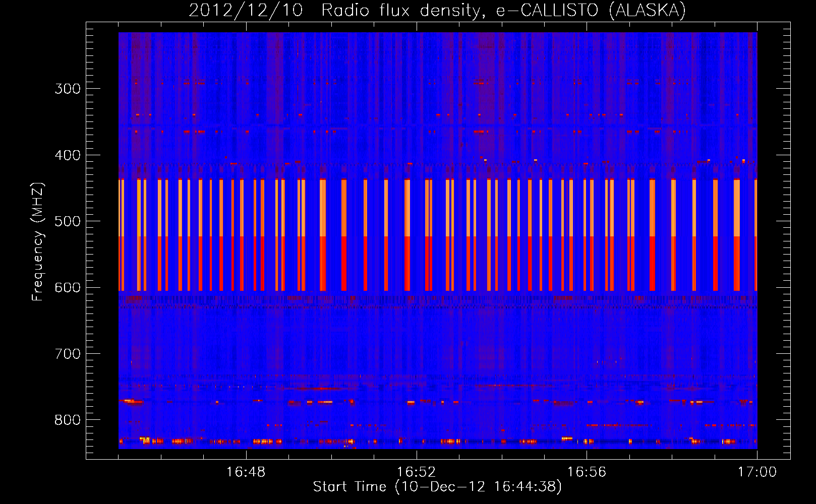The height and width of the screenshot is (504, 816).
Task: Click the 400 frequency tick label
Action: click(x=68, y=155)
